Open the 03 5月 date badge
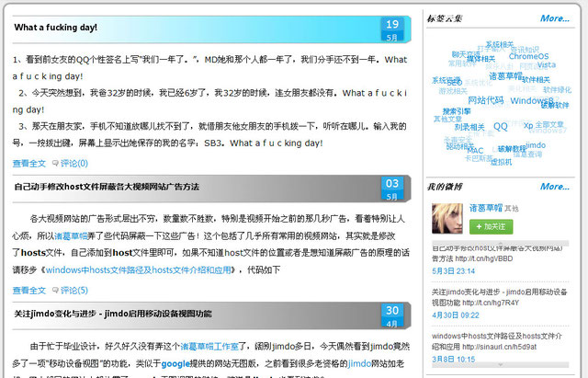Viewport: 588px width, 378px height. coord(392,189)
